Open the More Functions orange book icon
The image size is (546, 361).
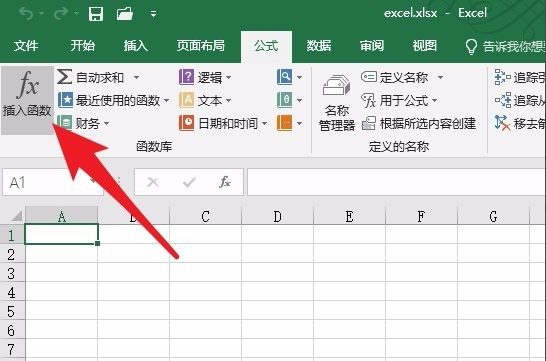(x=284, y=123)
